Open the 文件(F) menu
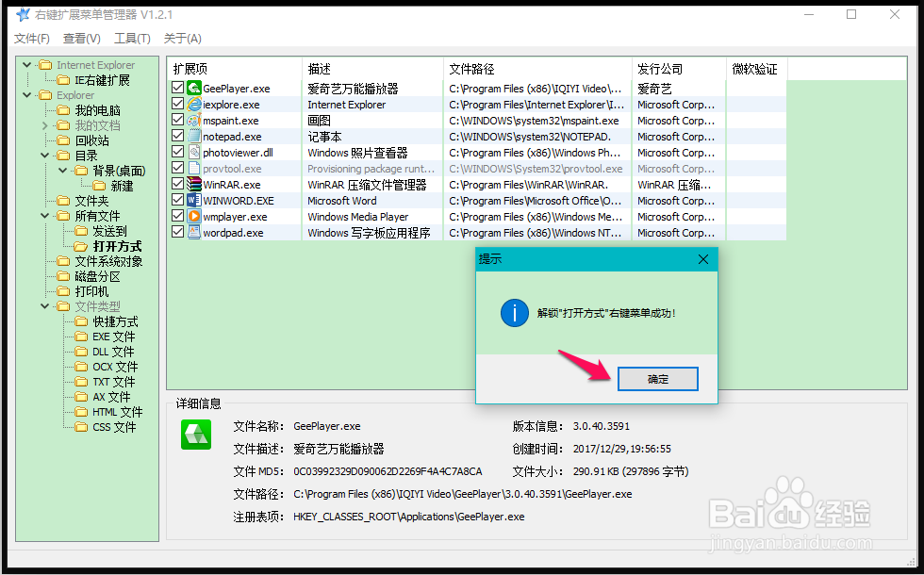The height and width of the screenshot is (575, 924). pyautogui.click(x=32, y=39)
